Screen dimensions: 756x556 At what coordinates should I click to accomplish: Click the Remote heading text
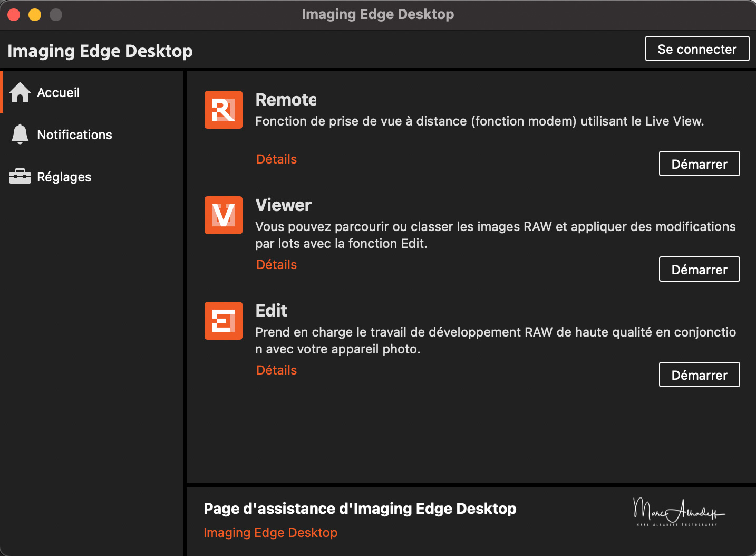(x=286, y=100)
